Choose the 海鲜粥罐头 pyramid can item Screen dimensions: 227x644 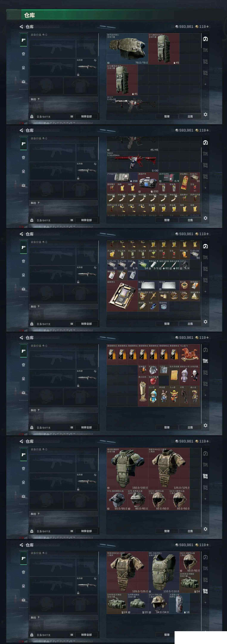pos(195,296)
